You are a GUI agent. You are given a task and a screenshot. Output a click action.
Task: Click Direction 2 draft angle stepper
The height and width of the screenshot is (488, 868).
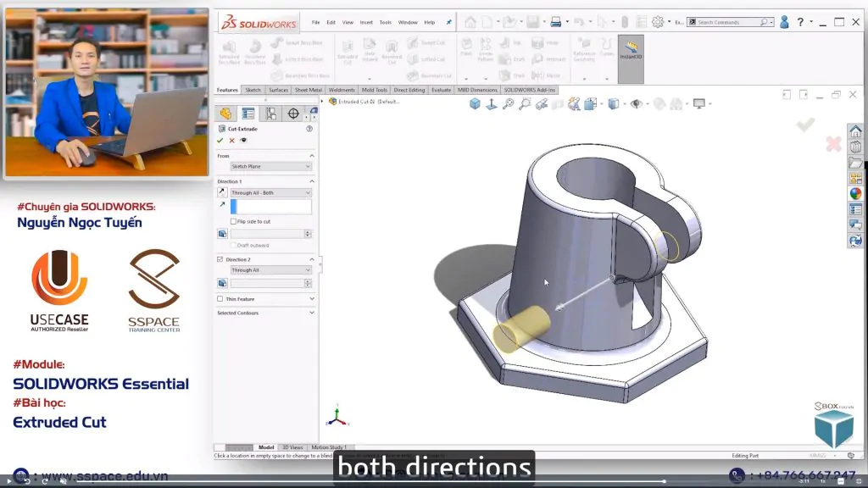308,283
